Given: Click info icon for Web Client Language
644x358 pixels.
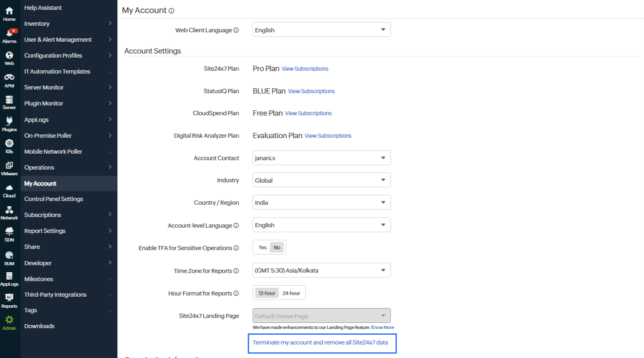Looking at the screenshot, I should pyautogui.click(x=236, y=30).
